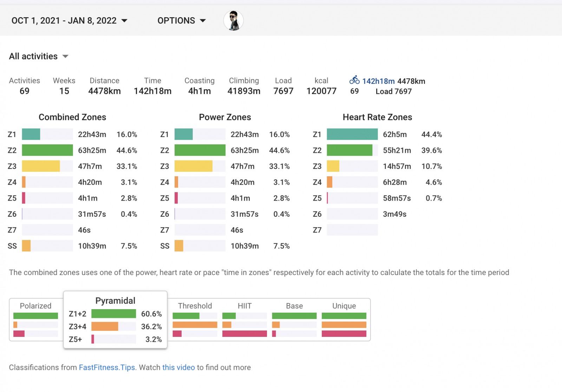Switch to the HIIT classification

(x=244, y=319)
